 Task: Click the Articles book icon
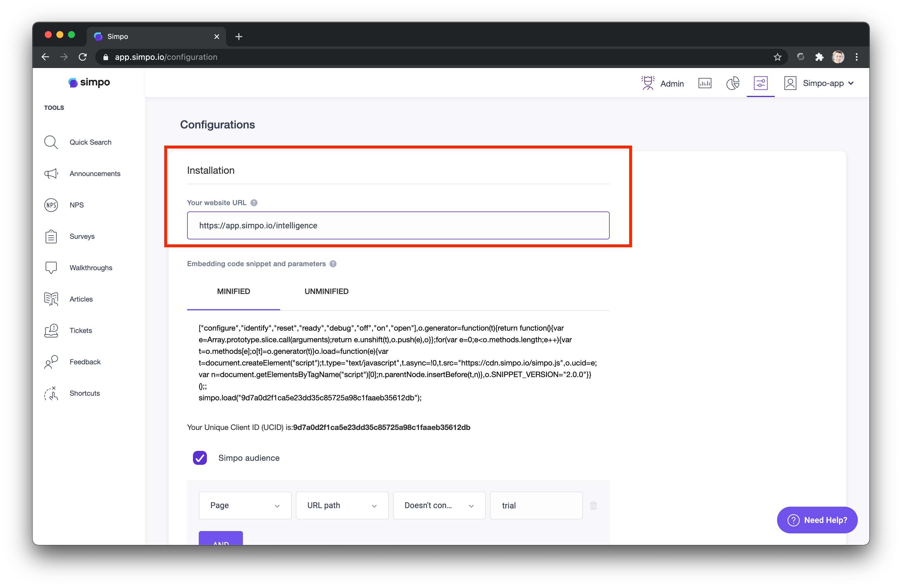pos(51,299)
